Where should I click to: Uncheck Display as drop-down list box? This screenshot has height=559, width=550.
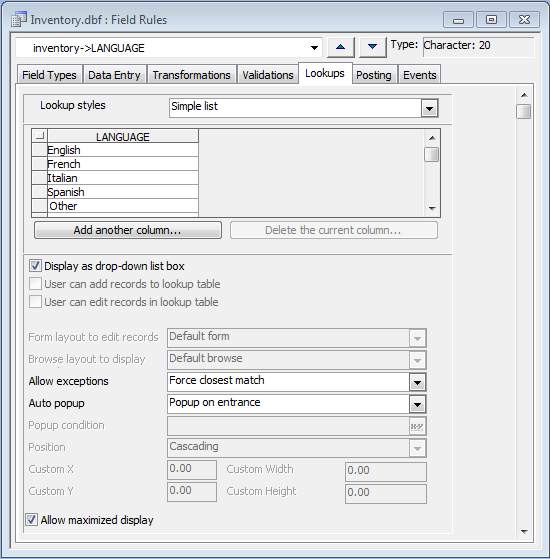point(35,266)
